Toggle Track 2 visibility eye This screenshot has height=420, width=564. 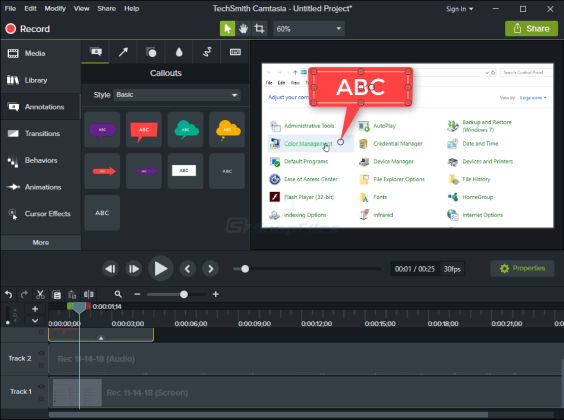point(41,353)
